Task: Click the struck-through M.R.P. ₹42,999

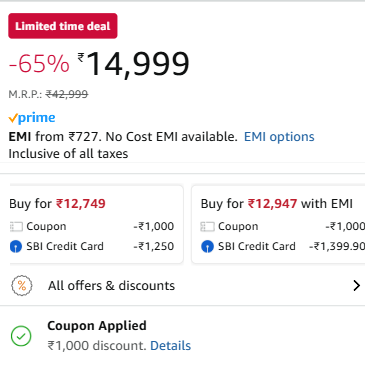Action: pyautogui.click(x=67, y=94)
